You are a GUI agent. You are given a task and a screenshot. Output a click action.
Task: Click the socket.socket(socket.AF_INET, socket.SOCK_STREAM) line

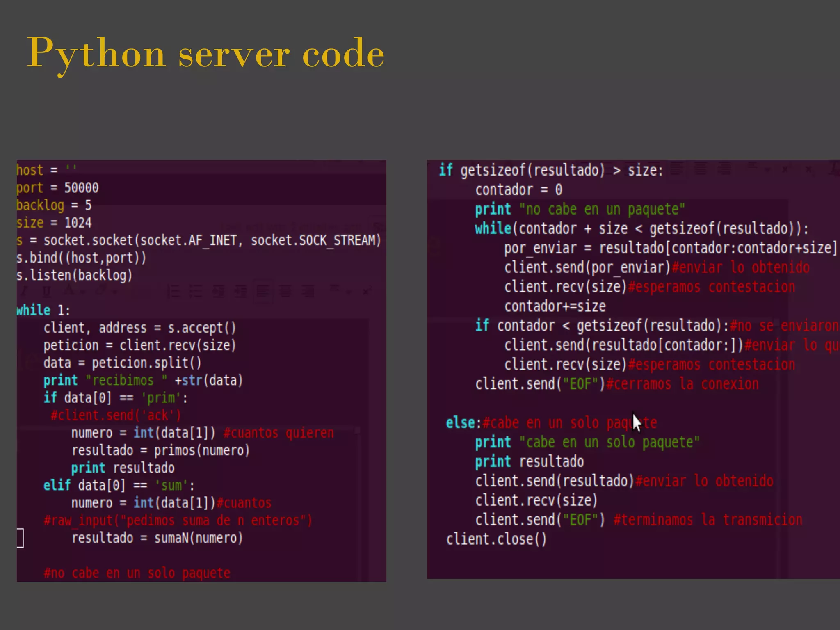pyautogui.click(x=199, y=240)
